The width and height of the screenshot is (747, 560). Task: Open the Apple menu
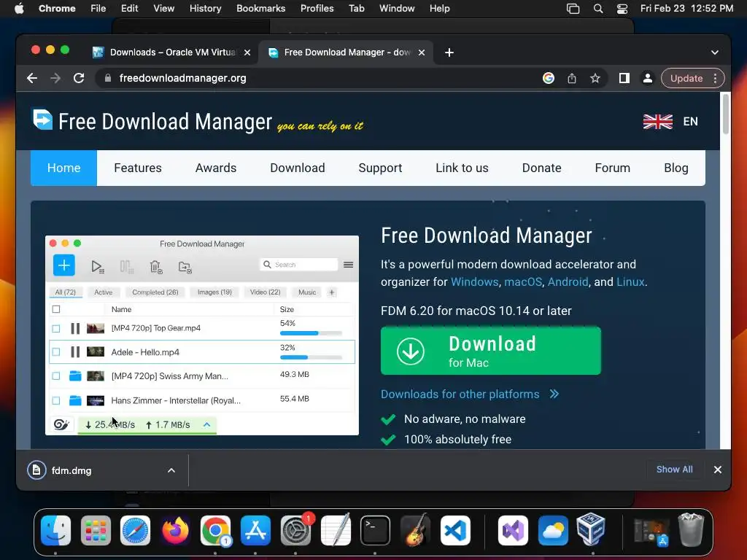coord(19,9)
